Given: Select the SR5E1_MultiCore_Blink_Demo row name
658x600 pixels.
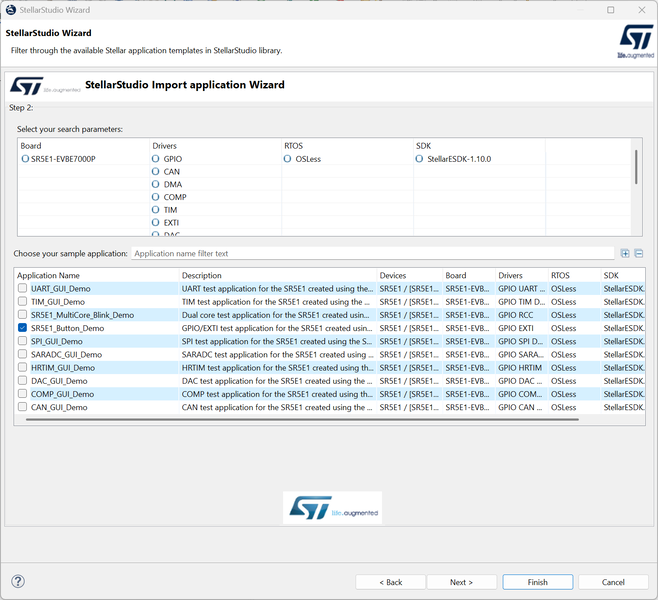Looking at the screenshot, I should pyautogui.click(x=82, y=315).
